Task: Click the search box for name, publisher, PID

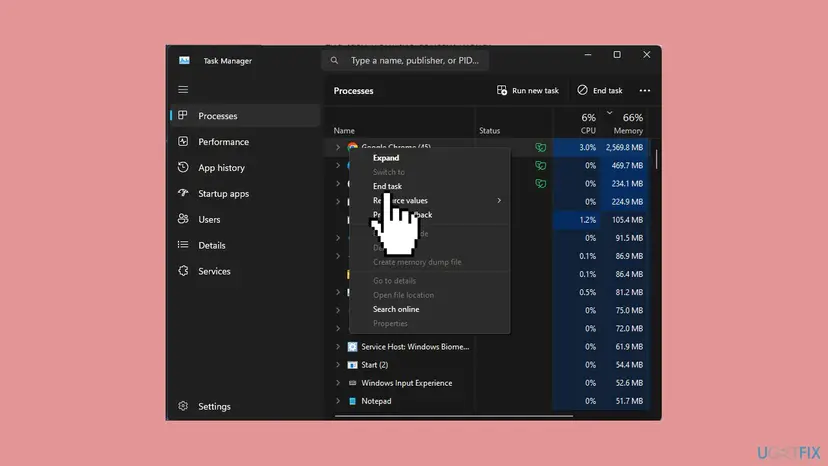Action: click(405, 60)
